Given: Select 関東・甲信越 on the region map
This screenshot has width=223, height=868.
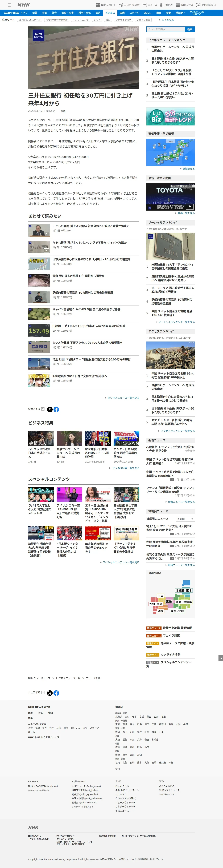Looking at the screenshot, I should [184, 602].
